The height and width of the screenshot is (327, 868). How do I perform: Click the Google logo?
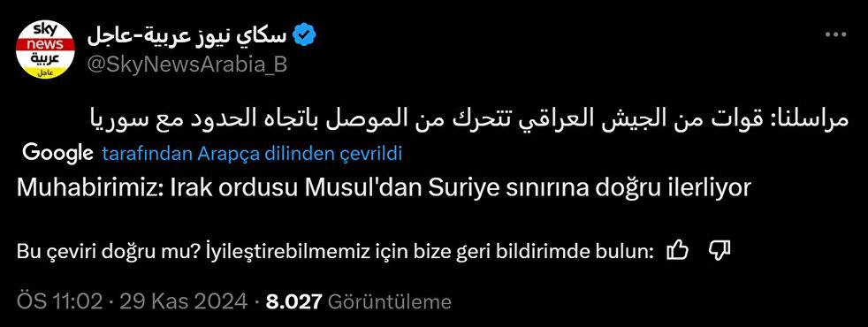point(57,153)
